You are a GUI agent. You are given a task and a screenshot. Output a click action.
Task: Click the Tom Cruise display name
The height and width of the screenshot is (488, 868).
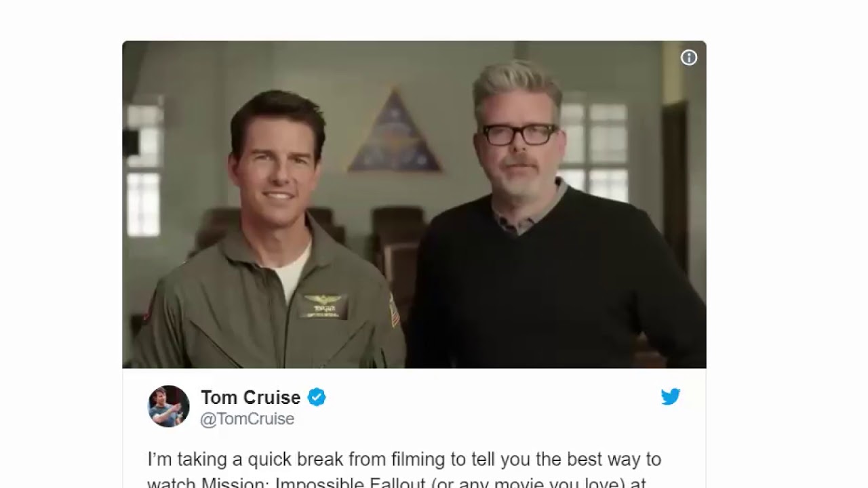[250, 398]
